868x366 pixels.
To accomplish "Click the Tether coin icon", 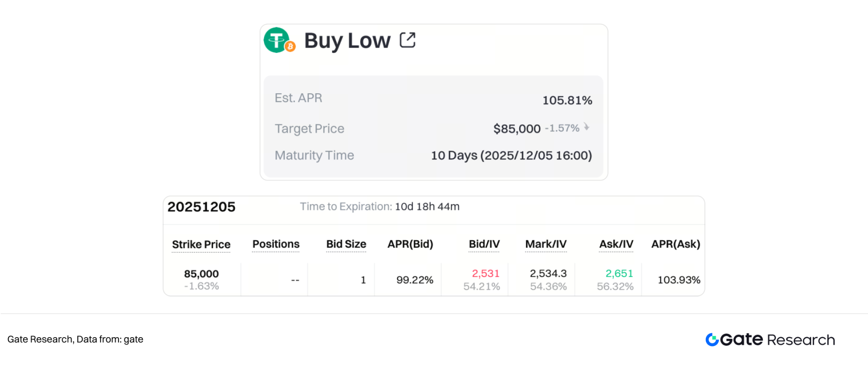I will tap(276, 40).
